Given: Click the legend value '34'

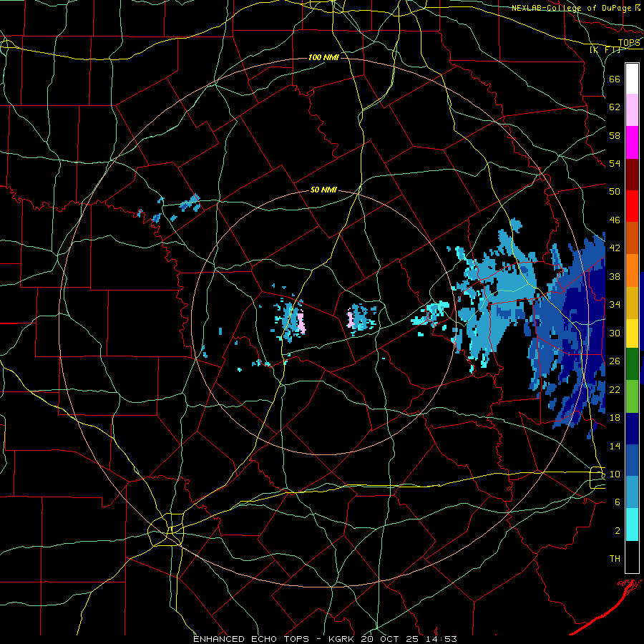Looking at the screenshot, I should coord(615,304).
